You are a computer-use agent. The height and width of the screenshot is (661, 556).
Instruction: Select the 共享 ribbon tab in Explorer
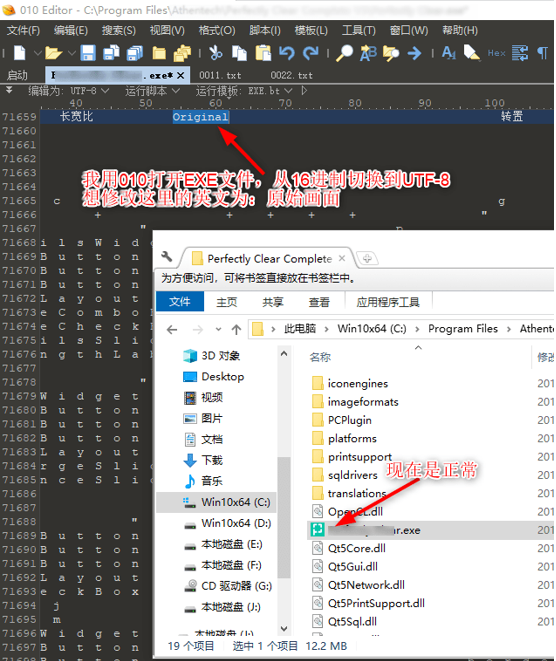coord(273,302)
